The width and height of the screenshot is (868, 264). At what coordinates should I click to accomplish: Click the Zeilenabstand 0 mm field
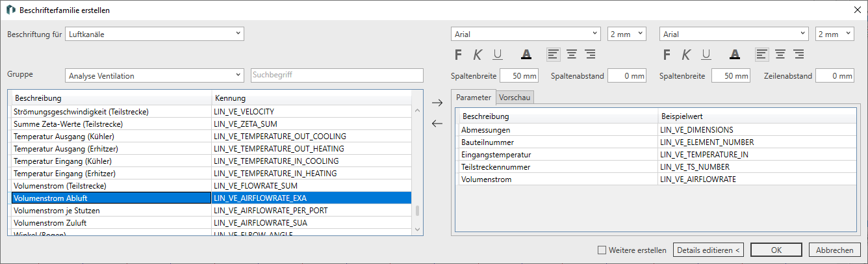click(x=834, y=75)
